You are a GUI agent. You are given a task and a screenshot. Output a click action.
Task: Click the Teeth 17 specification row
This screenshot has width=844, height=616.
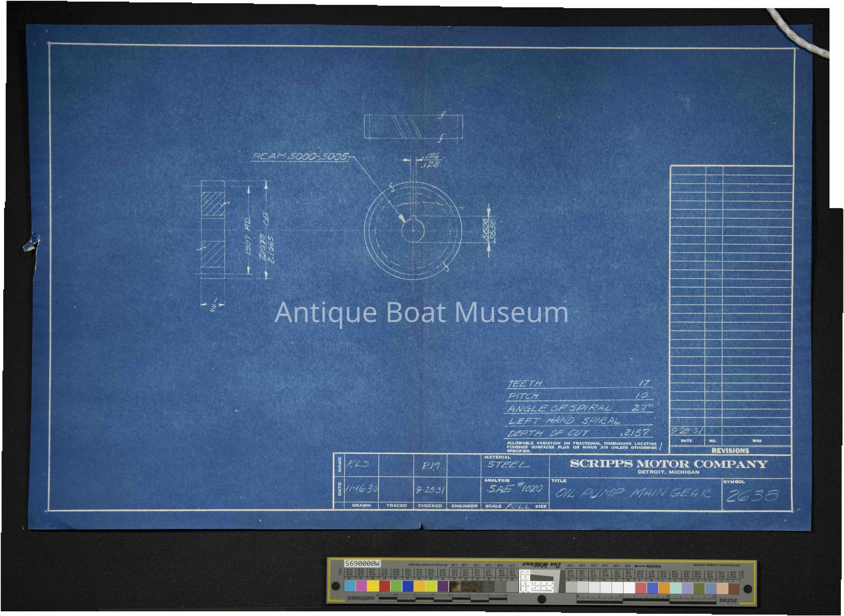(x=579, y=384)
